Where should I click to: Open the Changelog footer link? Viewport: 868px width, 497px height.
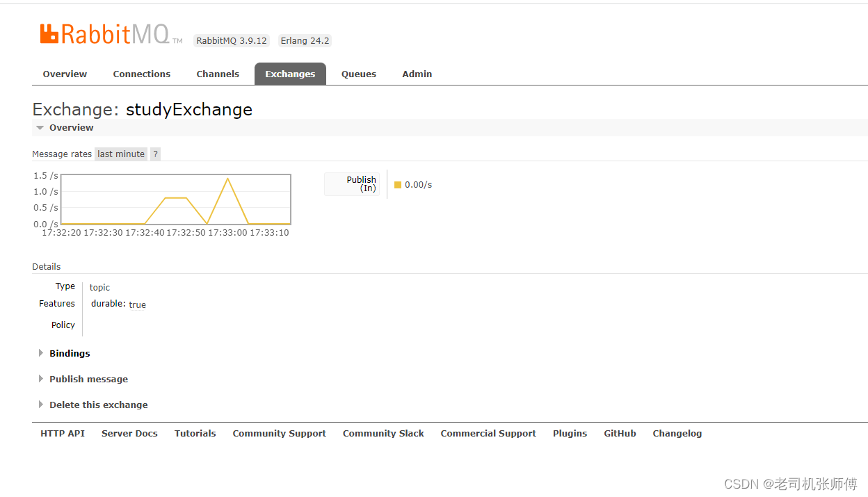(677, 433)
